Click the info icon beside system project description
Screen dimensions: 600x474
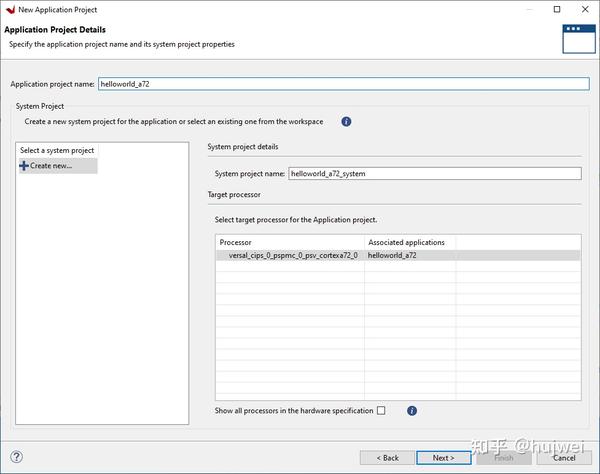click(x=346, y=121)
